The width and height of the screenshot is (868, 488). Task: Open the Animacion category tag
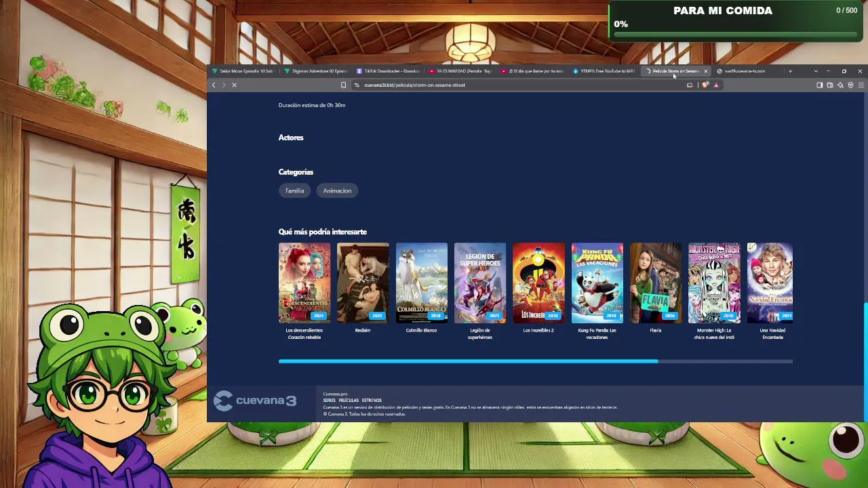(x=337, y=190)
